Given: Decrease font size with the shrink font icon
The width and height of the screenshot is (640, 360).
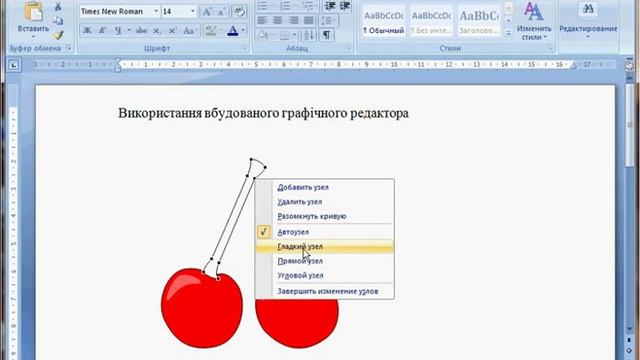Looking at the screenshot, I should (x=222, y=11).
